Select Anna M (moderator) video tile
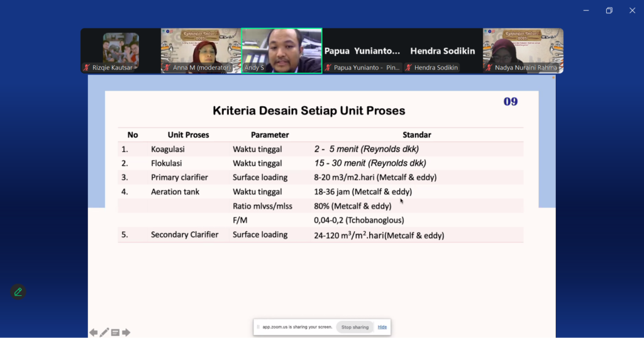This screenshot has width=644, height=338. point(201,50)
